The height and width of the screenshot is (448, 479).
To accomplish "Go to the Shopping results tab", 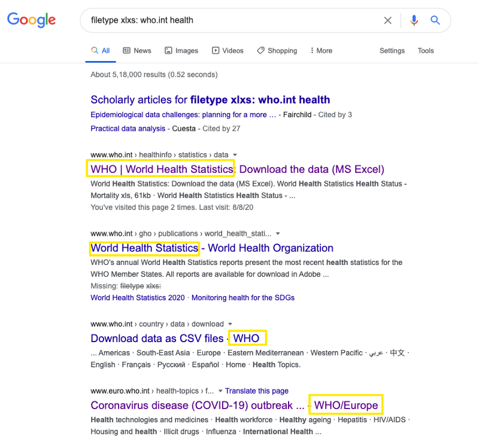I will coord(277,51).
